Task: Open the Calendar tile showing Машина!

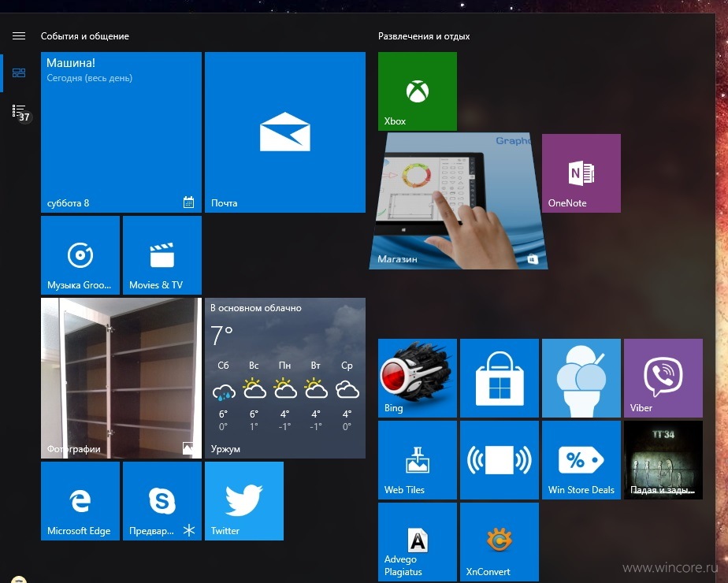Action: point(121,132)
